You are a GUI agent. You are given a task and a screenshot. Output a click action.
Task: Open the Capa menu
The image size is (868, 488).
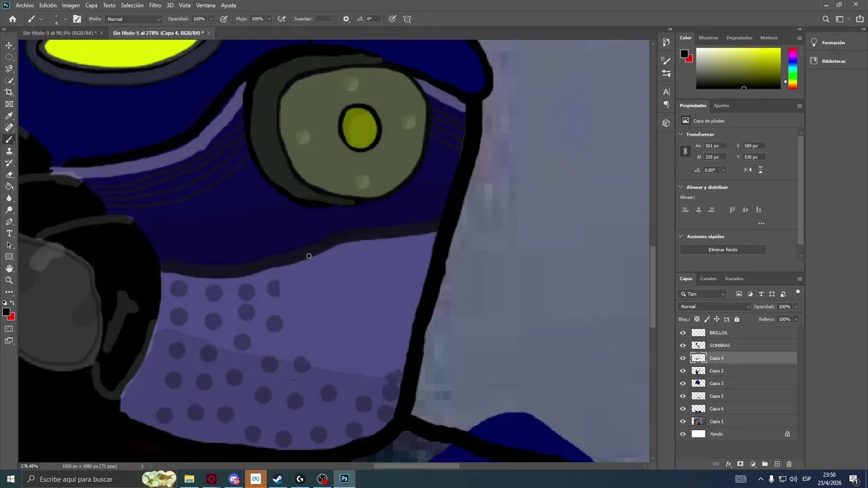click(x=92, y=5)
